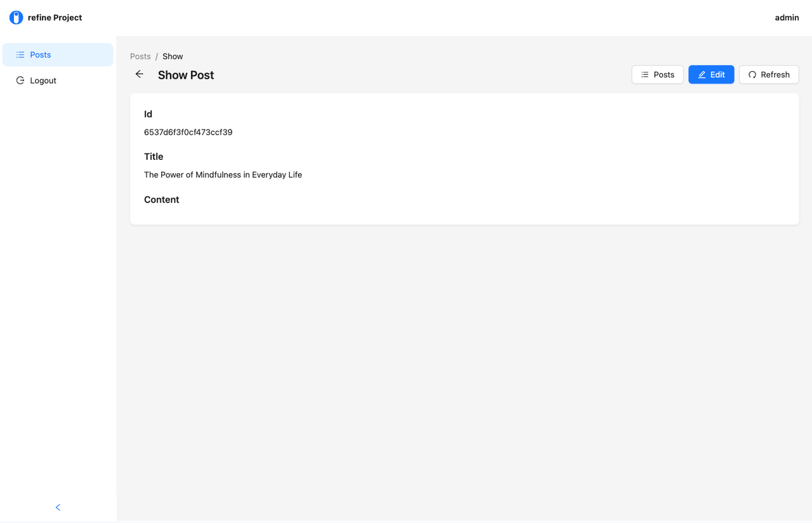Click the list icon on the header Posts button
Viewport: 812px width, 523px height.
coord(645,75)
